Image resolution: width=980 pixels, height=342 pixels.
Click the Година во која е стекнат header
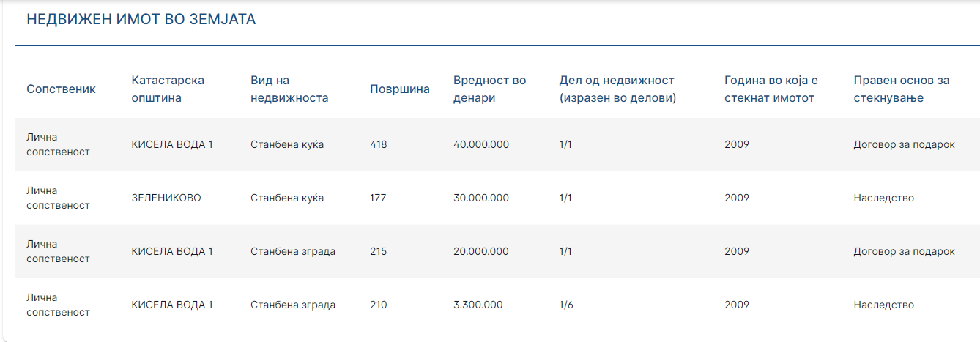pyautogui.click(x=771, y=89)
